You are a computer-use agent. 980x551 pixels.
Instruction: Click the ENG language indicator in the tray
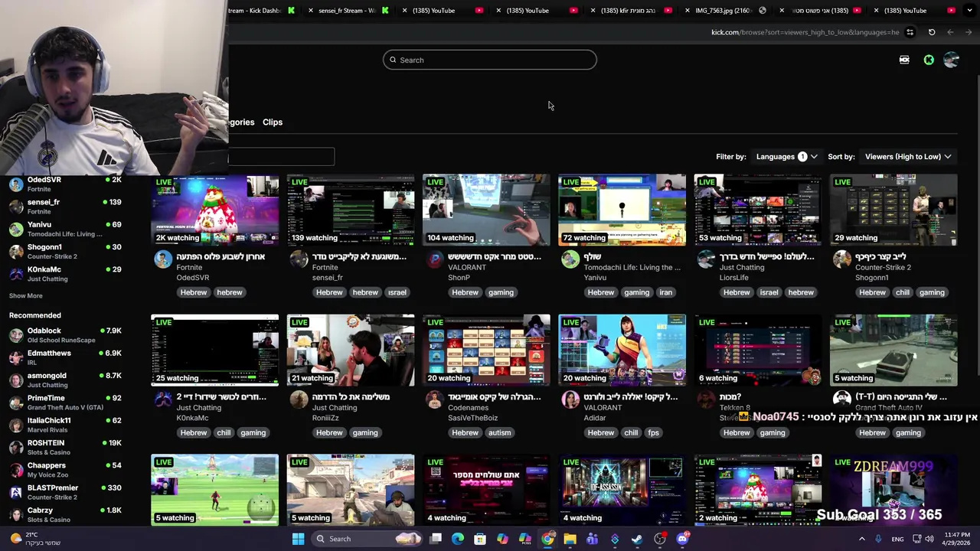pos(897,539)
